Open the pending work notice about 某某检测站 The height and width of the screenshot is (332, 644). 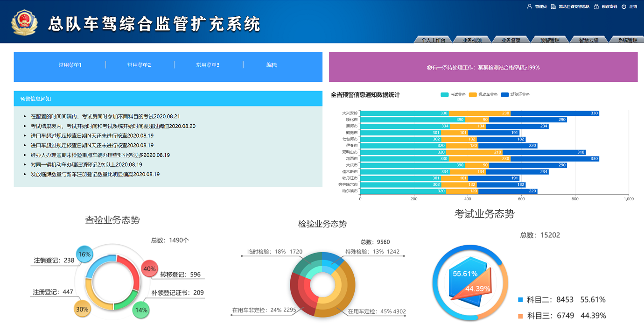483,67
